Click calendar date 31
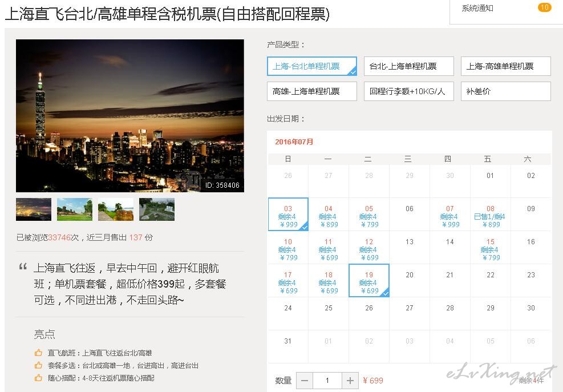 click(x=288, y=346)
